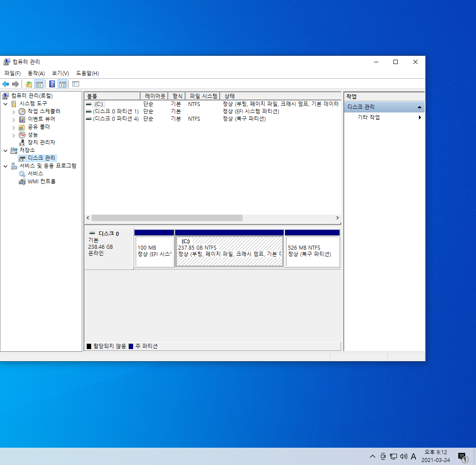Go up one level with the folder icon

click(x=29, y=84)
